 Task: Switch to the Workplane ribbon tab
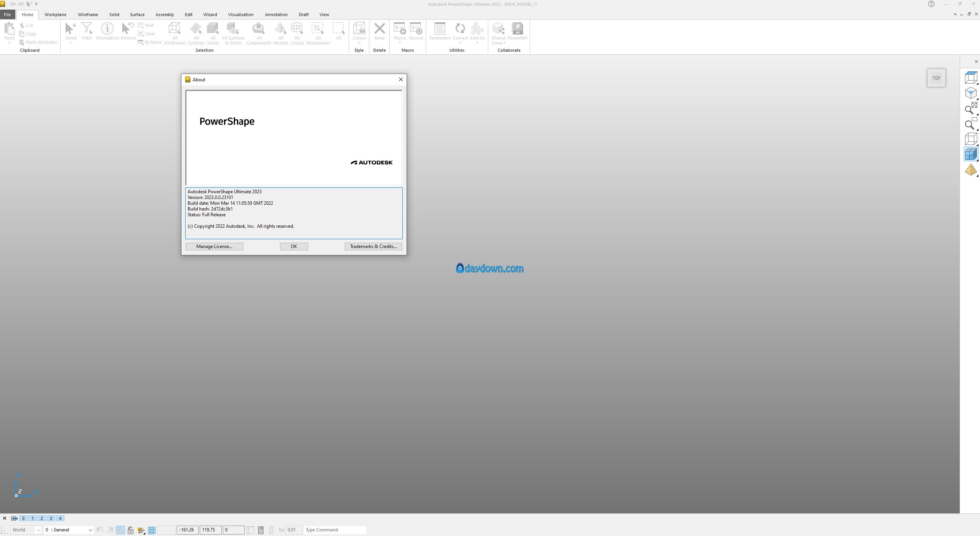coord(55,15)
